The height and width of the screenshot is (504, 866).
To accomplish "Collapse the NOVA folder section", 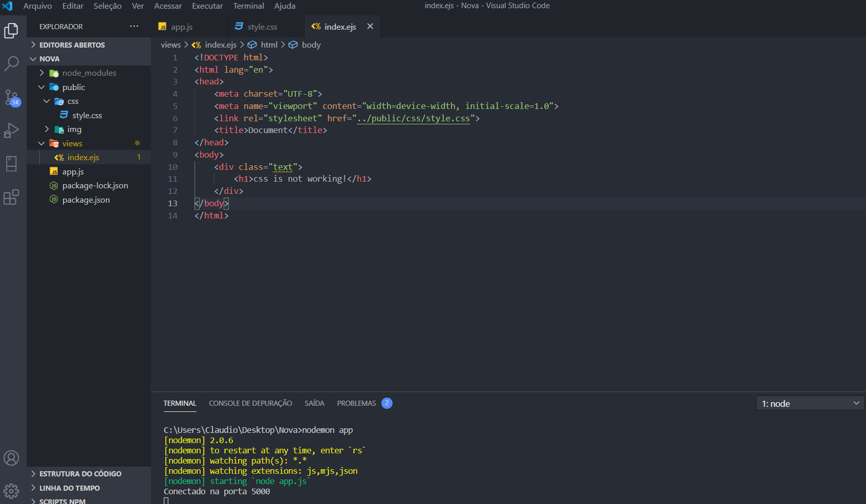I will [89, 59].
